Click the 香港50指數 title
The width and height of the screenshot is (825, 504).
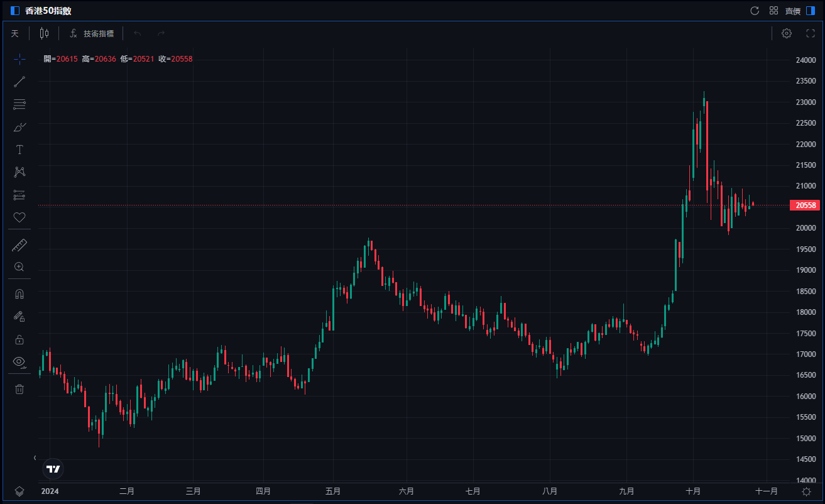click(x=48, y=11)
